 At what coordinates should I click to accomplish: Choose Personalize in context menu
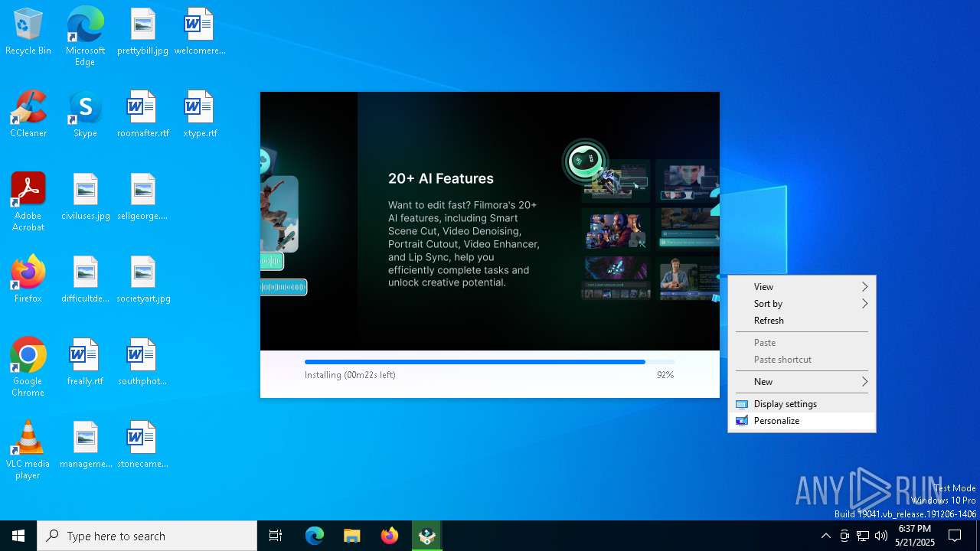pos(802,421)
